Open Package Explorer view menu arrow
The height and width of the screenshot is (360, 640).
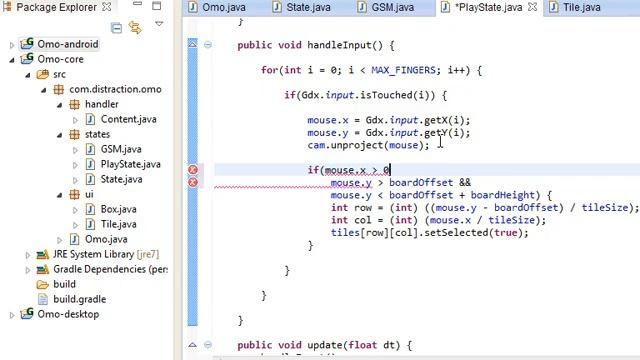(x=159, y=24)
